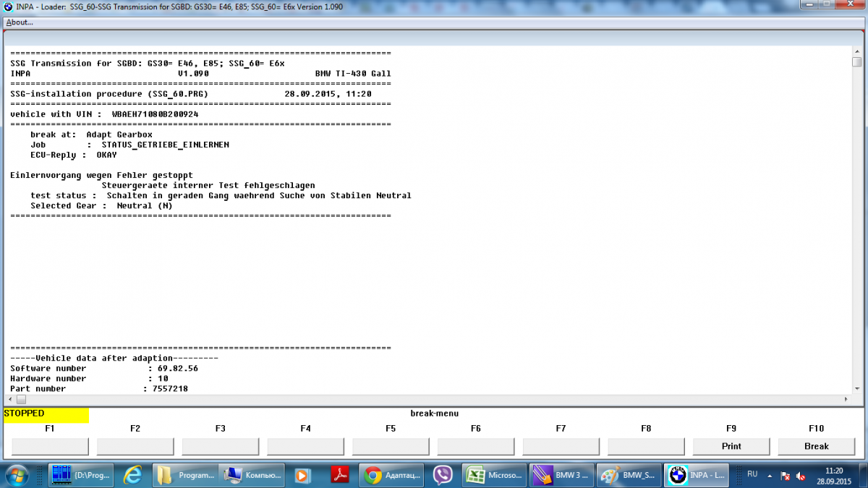868x488 pixels.
Task: Switch to the Chrome Адаптац... window
Action: 391,475
